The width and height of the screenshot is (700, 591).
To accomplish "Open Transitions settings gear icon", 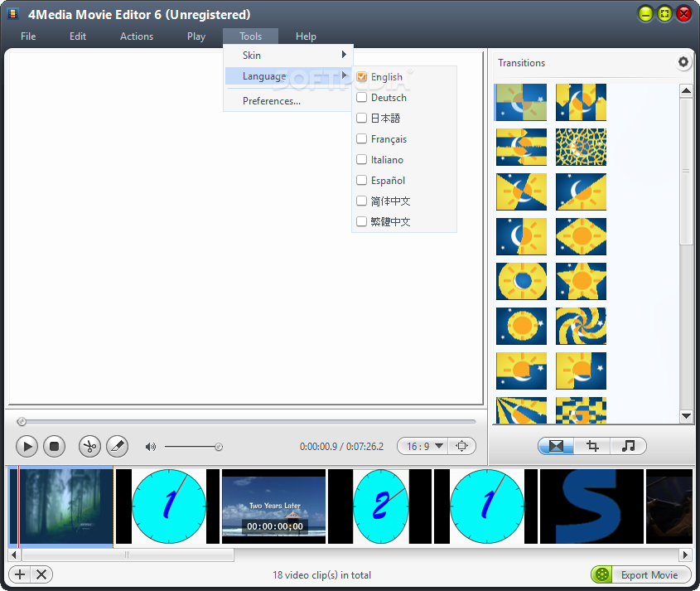I will point(683,61).
